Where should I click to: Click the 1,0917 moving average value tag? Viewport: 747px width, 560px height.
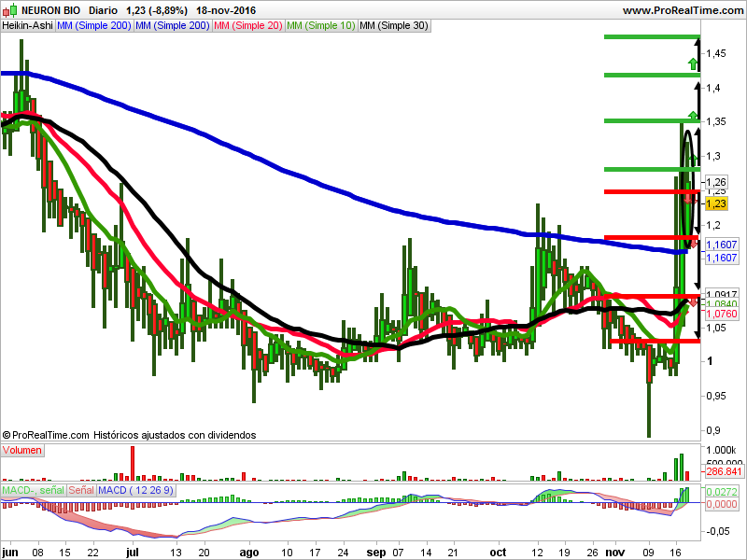(721, 293)
